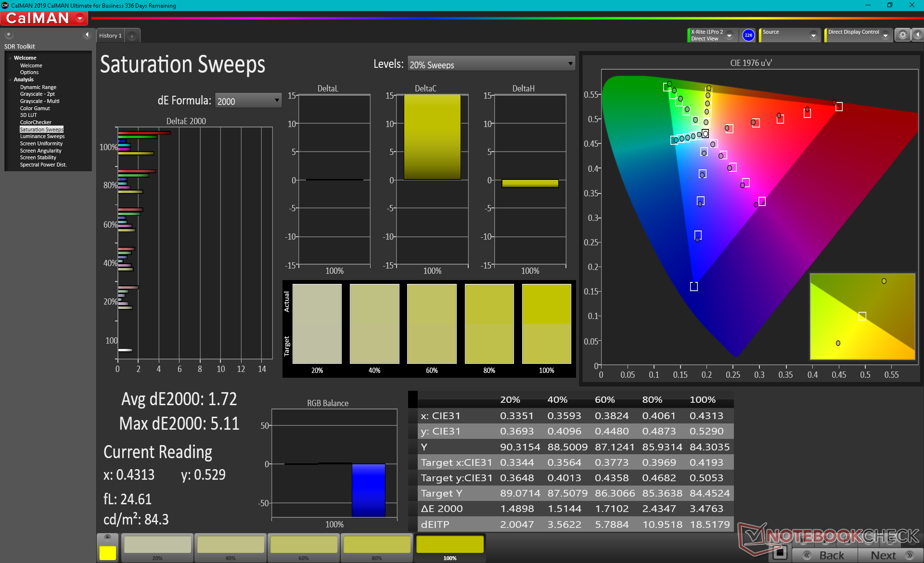Open the Levels 20% Sweeps dropdown

point(491,64)
